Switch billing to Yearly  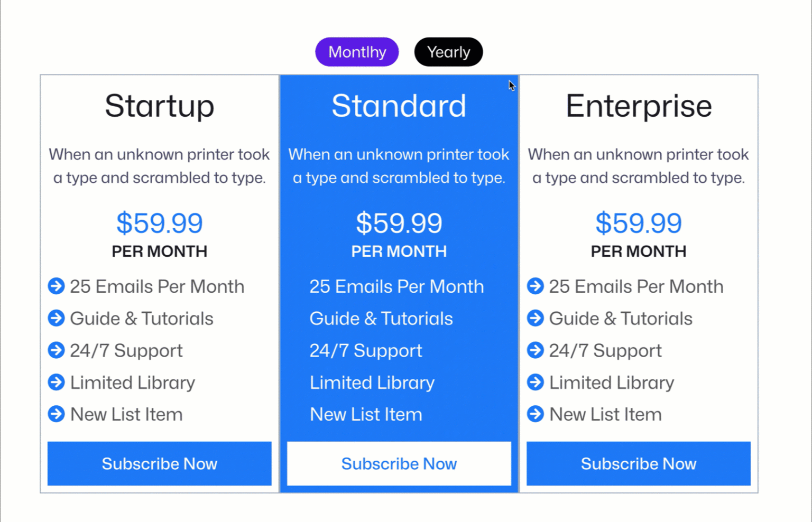[x=448, y=51]
